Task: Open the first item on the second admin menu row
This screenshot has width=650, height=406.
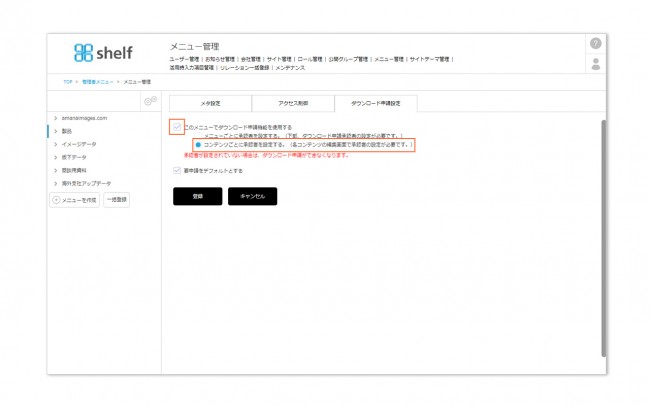Action: coord(192,68)
